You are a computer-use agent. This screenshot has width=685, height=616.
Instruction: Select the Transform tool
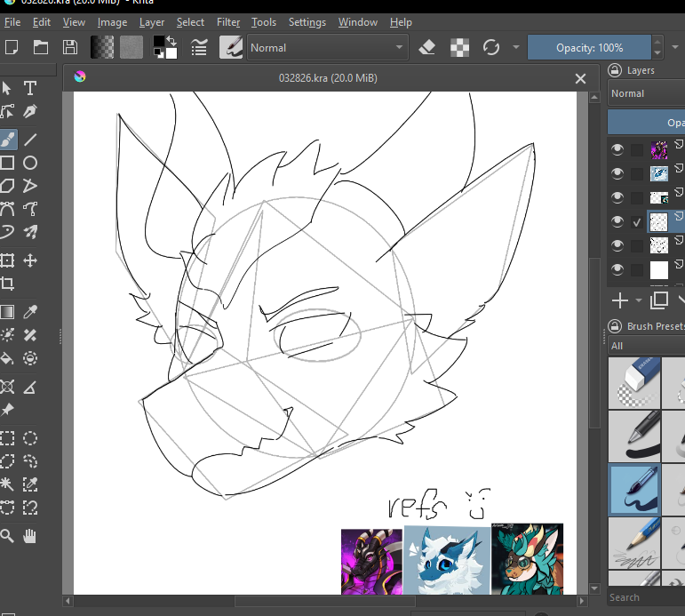[7, 260]
